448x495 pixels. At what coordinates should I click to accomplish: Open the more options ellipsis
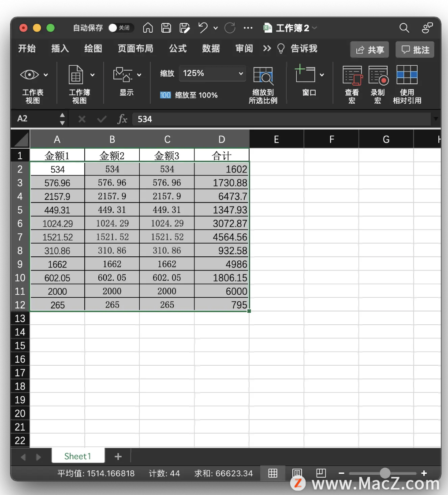click(x=248, y=28)
